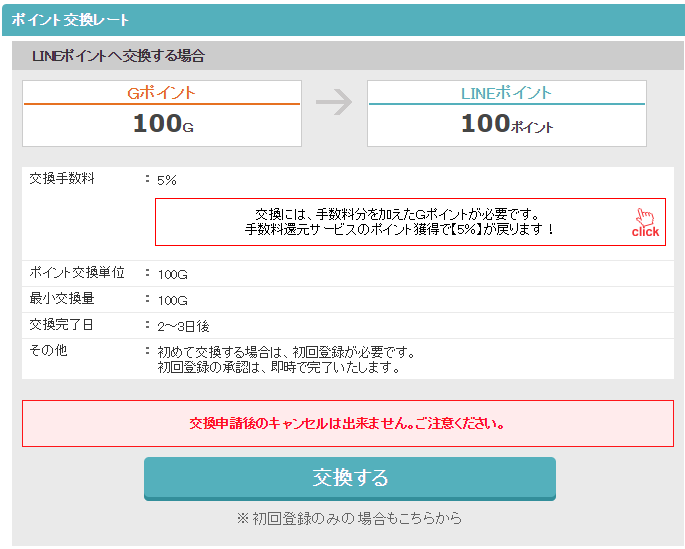
Task: Click the red click hand icon
Action: click(x=645, y=222)
